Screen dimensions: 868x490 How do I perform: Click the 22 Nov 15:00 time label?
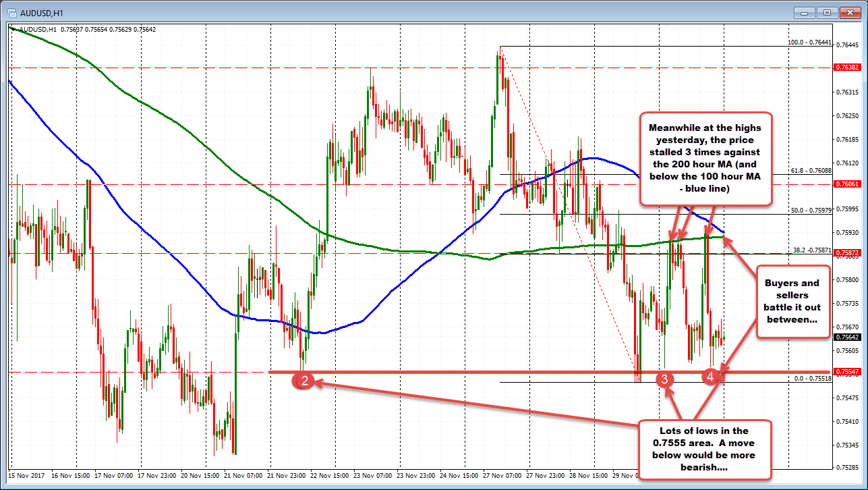click(330, 475)
